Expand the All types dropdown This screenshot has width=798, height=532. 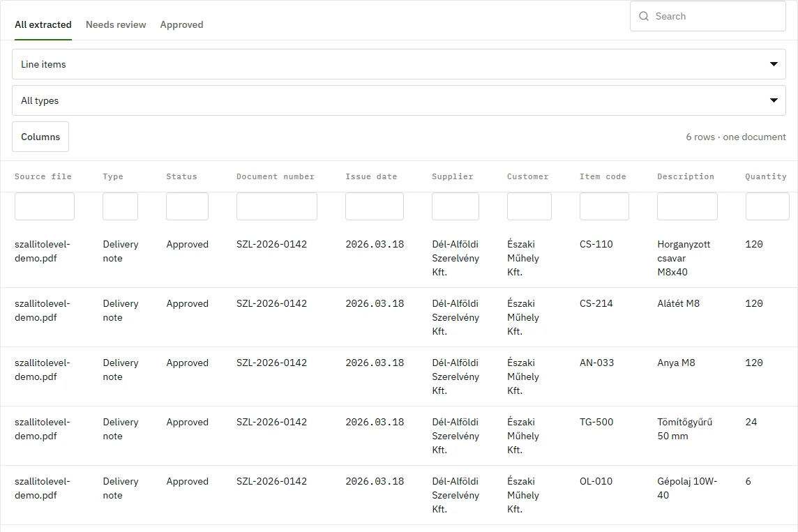399,100
